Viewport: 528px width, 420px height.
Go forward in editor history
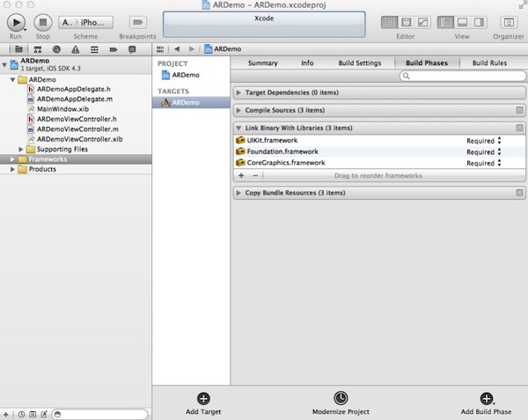point(192,49)
